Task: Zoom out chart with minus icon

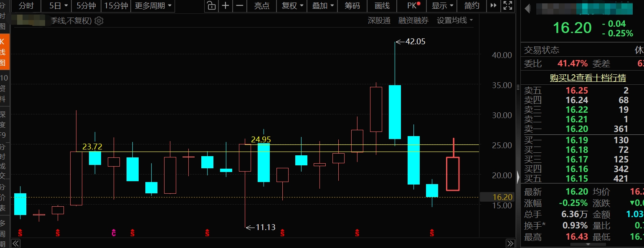Action: click(240, 5)
